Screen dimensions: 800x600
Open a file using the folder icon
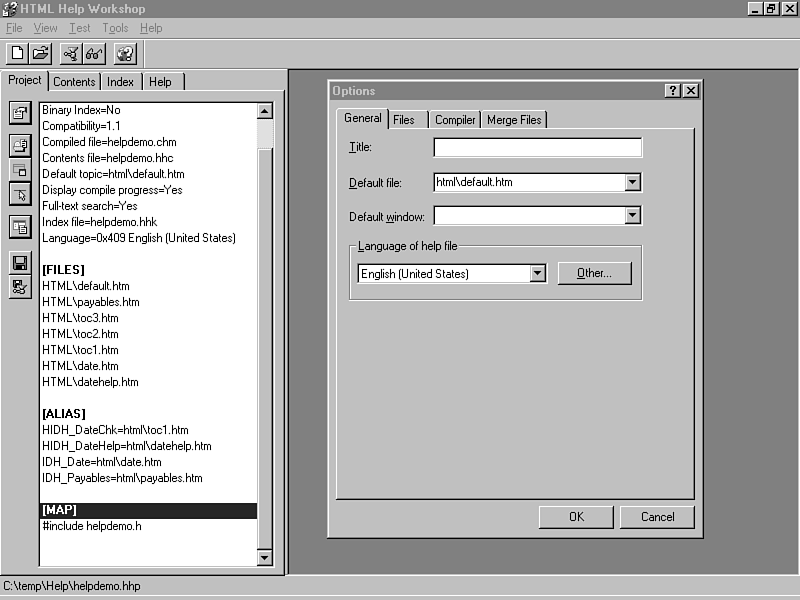coord(40,53)
